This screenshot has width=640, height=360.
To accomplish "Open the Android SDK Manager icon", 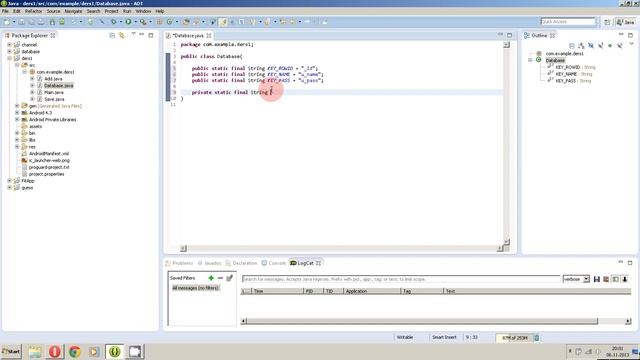I will 52,22.
